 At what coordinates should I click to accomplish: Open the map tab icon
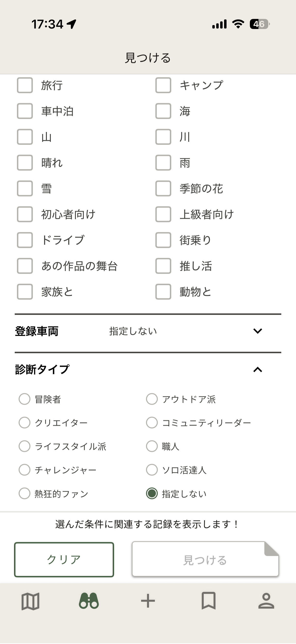[30, 601]
